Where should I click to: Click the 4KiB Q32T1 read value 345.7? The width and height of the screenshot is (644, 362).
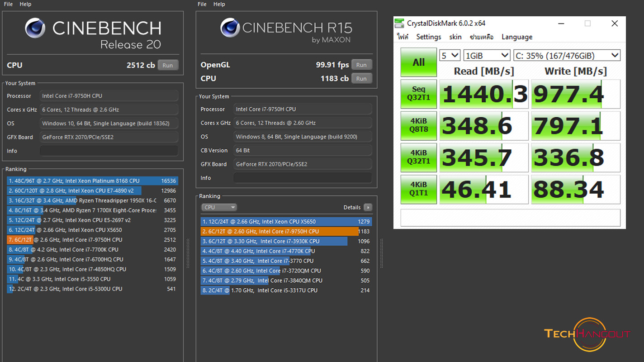(x=484, y=157)
